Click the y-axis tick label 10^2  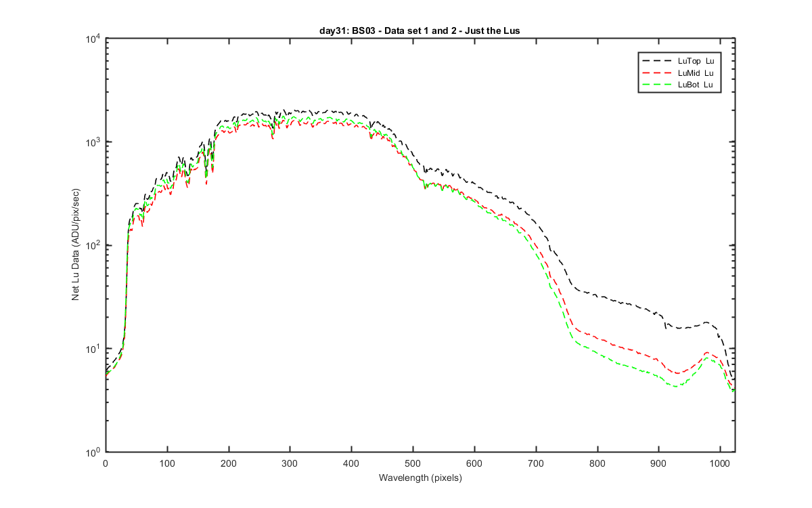click(93, 245)
